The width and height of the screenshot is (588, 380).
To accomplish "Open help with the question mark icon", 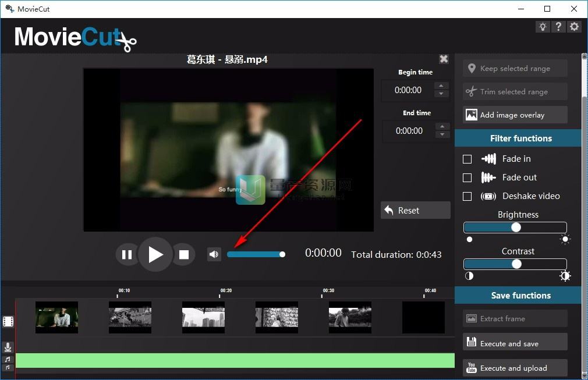I will pyautogui.click(x=558, y=27).
